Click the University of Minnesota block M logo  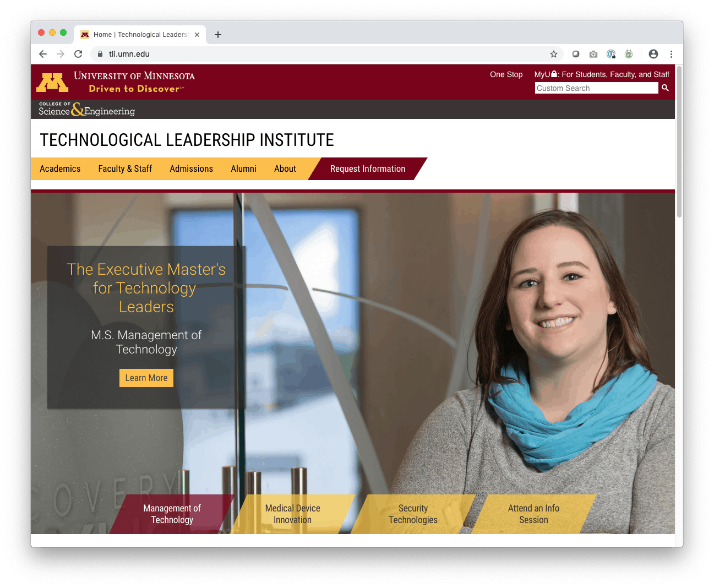[x=52, y=83]
